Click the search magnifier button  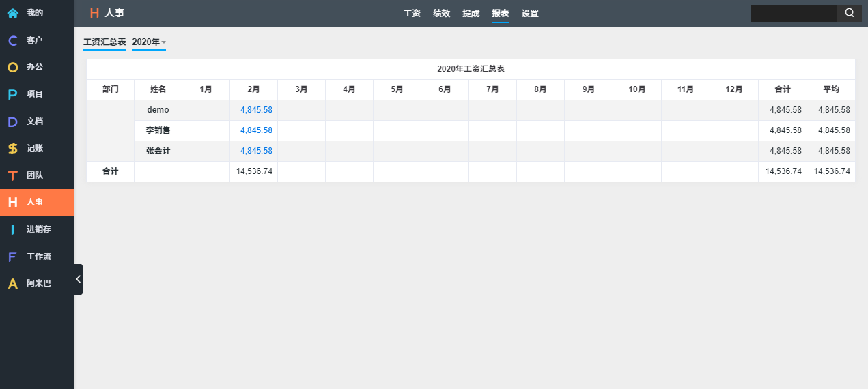[x=849, y=13]
